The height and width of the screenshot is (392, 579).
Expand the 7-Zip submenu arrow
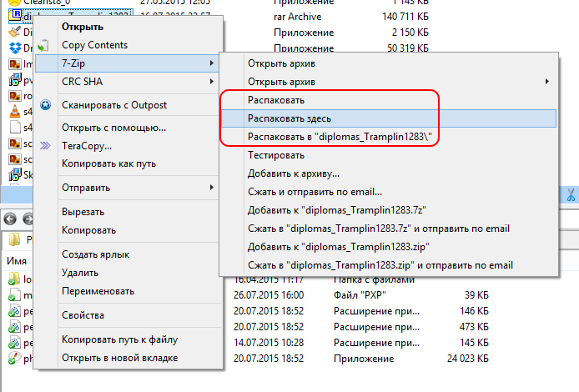[x=212, y=63]
